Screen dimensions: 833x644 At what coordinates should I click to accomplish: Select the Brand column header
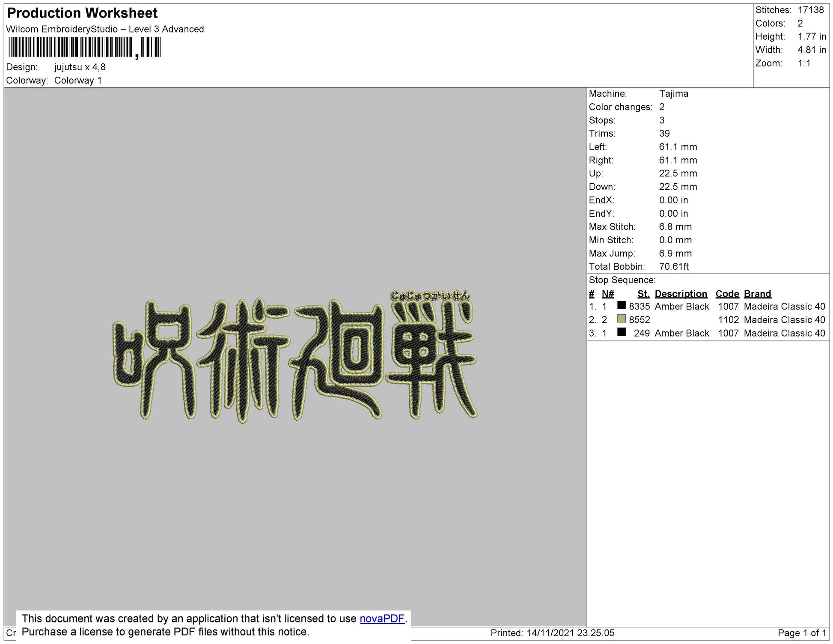[758, 293]
